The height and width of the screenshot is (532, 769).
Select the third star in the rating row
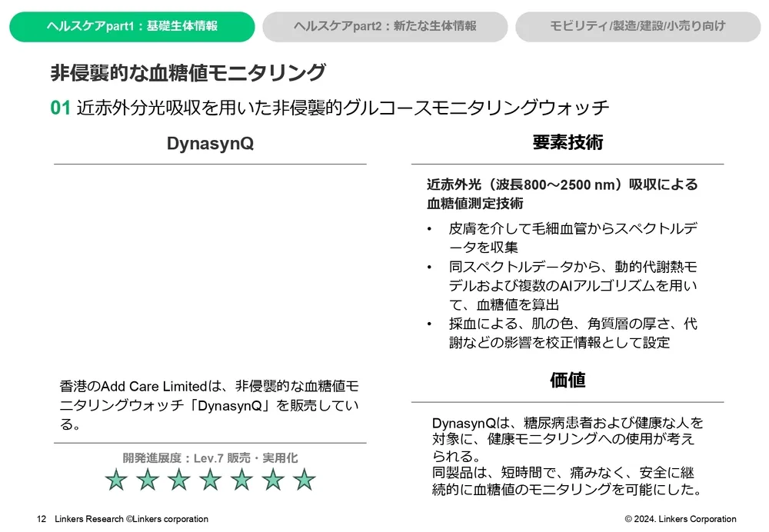179,480
